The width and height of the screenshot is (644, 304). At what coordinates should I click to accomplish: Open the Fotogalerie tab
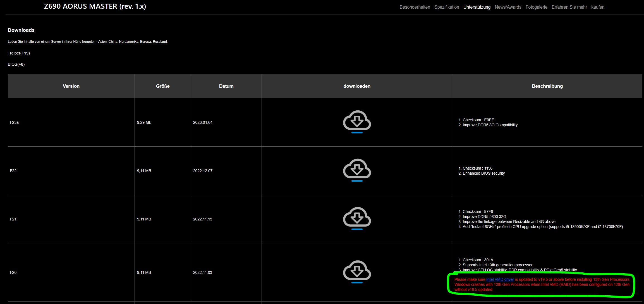(536, 7)
